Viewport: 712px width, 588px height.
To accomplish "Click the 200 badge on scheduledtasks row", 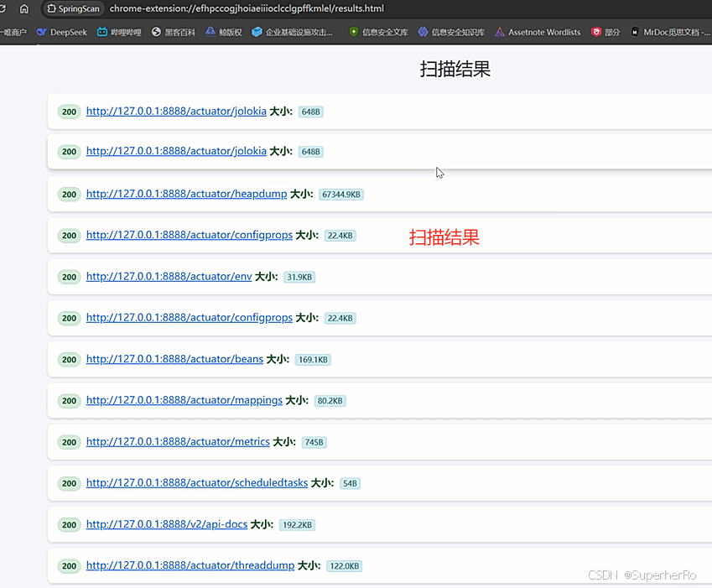I will pos(69,483).
